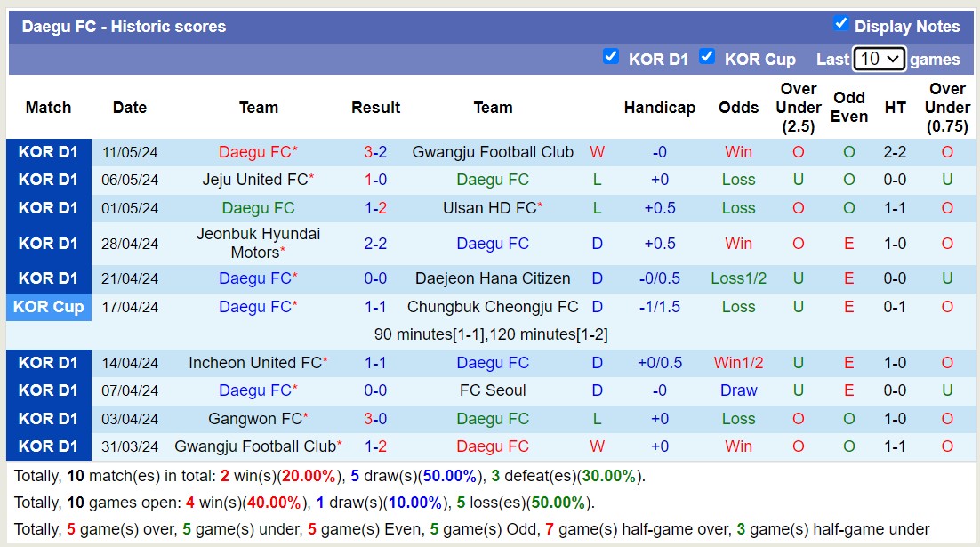Open Incheon United FC team page

point(253,362)
